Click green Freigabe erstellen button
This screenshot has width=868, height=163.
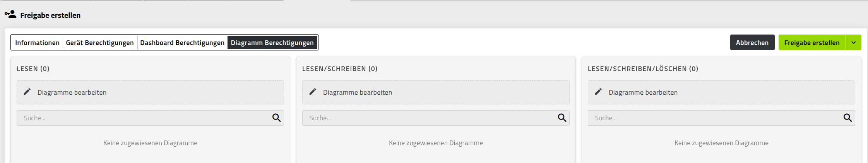pos(812,43)
